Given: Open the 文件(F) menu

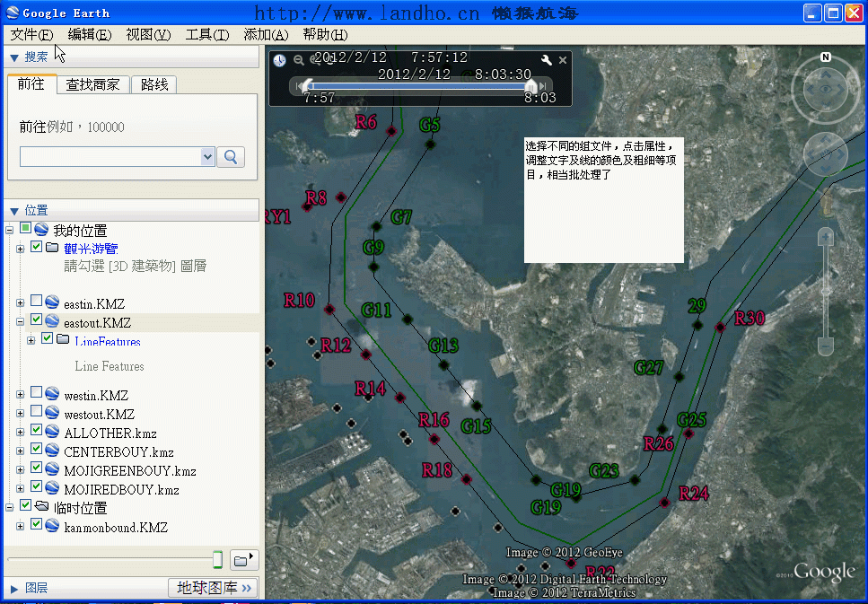Looking at the screenshot, I should pos(31,35).
